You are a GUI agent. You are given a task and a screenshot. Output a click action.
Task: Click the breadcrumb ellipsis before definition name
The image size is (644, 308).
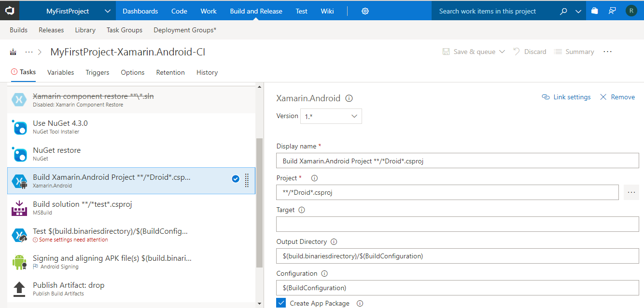(x=29, y=52)
